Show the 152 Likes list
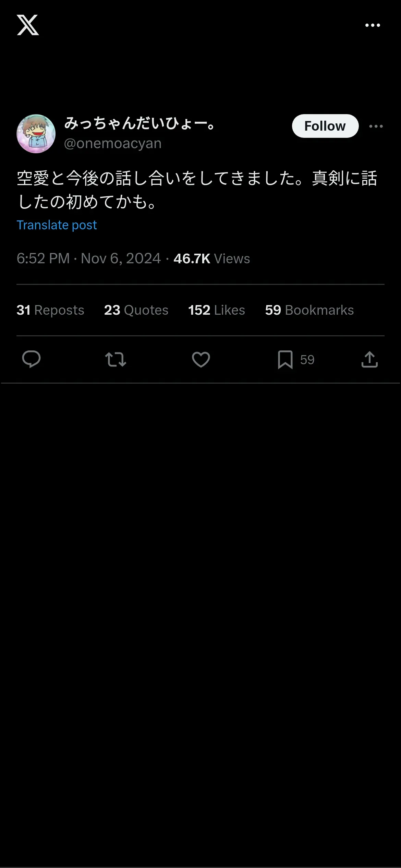Screen dimensions: 401x868 point(217,310)
